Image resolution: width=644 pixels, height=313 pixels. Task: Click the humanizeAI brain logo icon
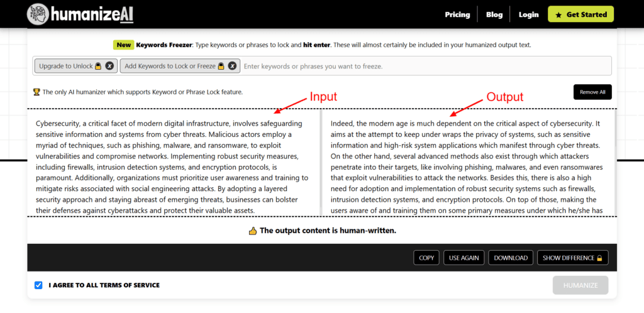(38, 14)
